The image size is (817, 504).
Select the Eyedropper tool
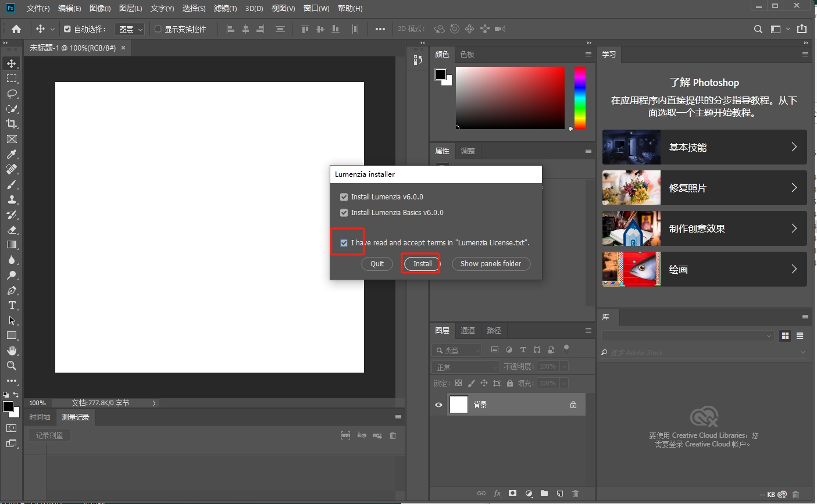[12, 154]
